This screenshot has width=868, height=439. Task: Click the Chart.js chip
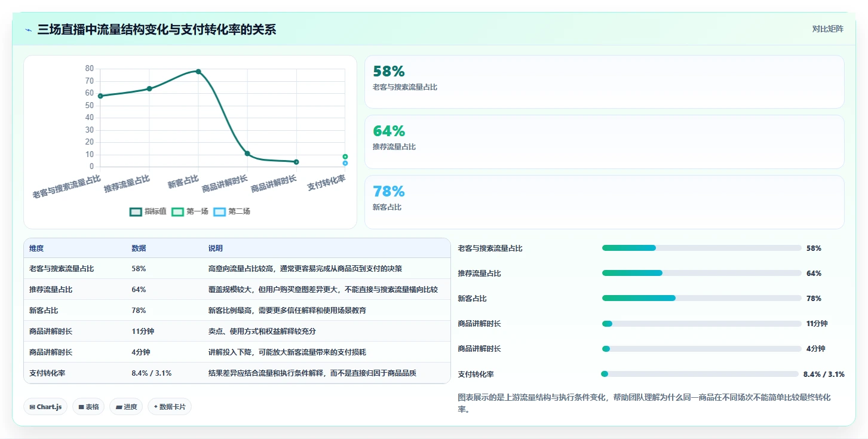(46, 407)
